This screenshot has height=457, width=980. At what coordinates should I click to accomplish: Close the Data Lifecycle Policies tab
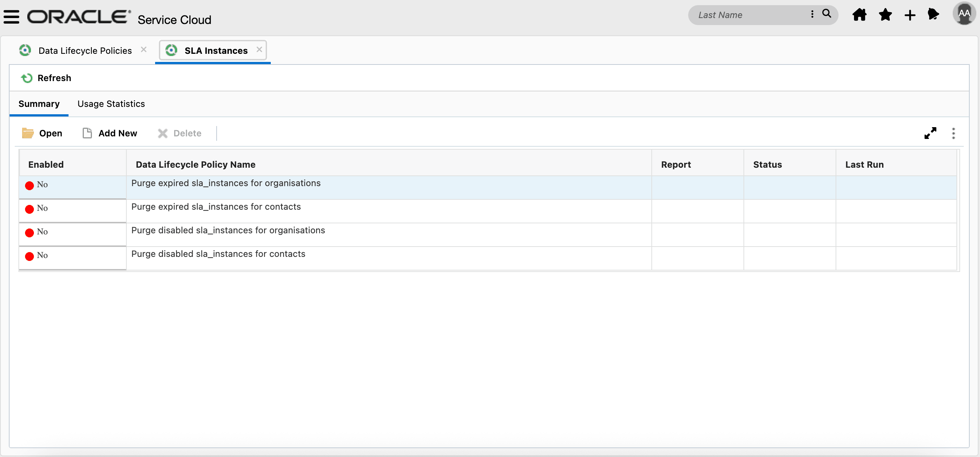click(x=143, y=49)
